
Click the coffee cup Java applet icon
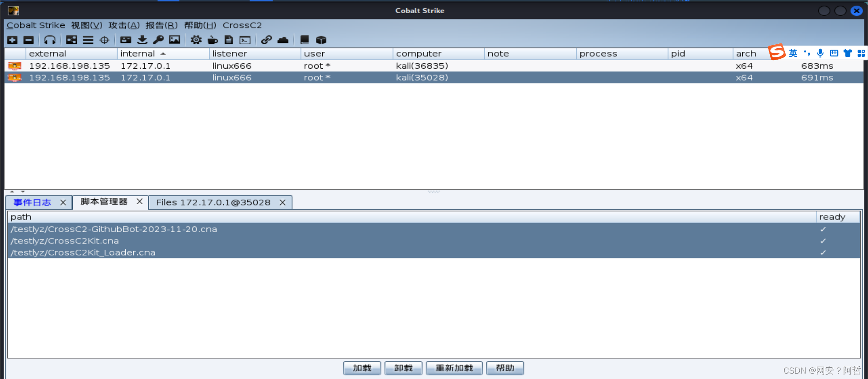212,40
